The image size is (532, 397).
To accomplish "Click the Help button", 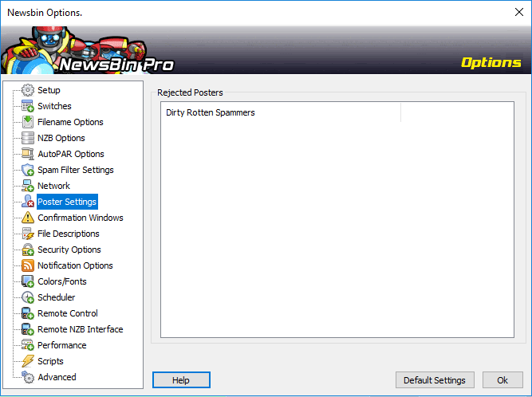I will [x=181, y=379].
